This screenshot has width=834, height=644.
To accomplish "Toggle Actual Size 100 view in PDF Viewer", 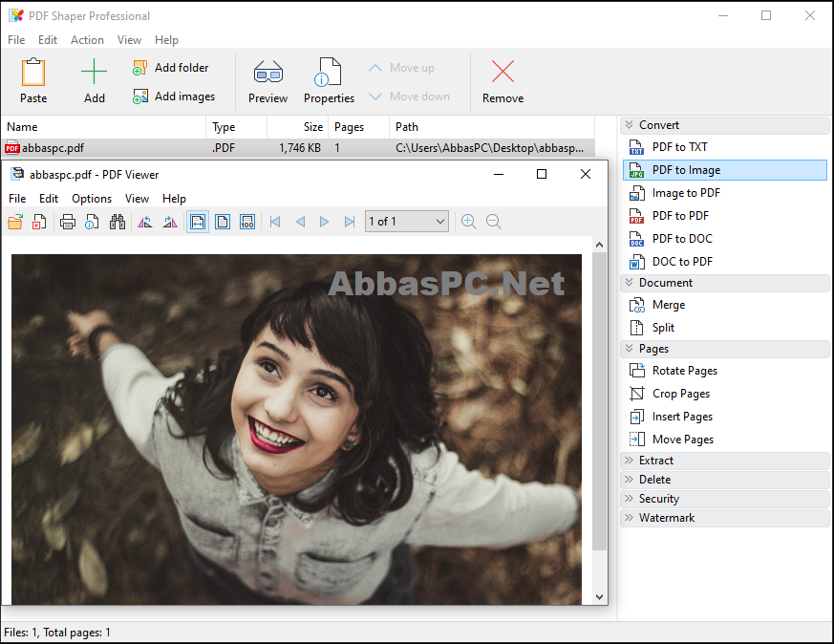I will click(247, 222).
